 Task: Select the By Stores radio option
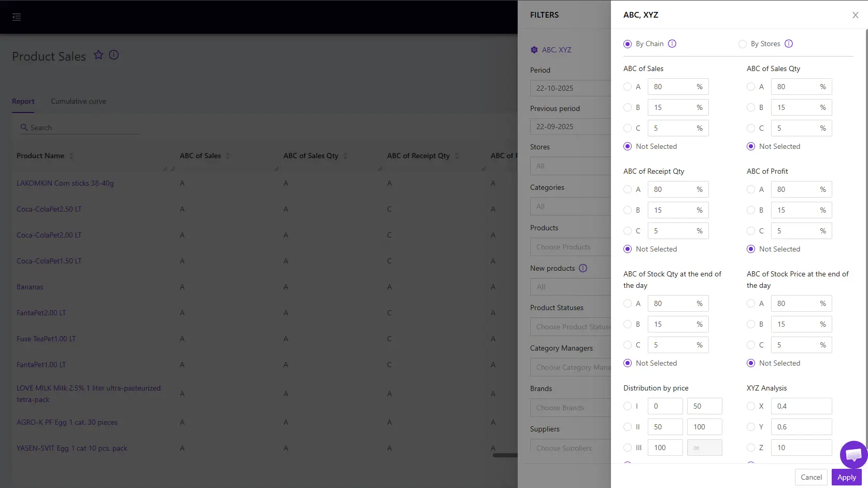pos(743,44)
